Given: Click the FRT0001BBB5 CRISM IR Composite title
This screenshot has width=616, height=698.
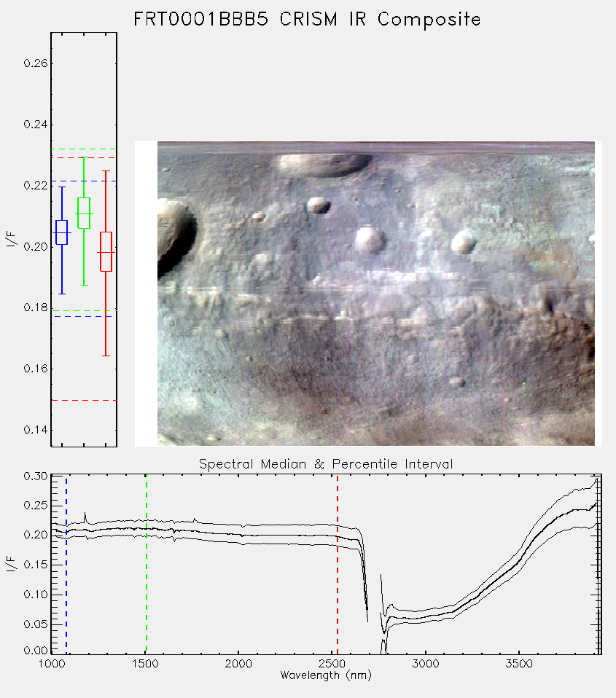Looking at the screenshot, I should point(307,20).
